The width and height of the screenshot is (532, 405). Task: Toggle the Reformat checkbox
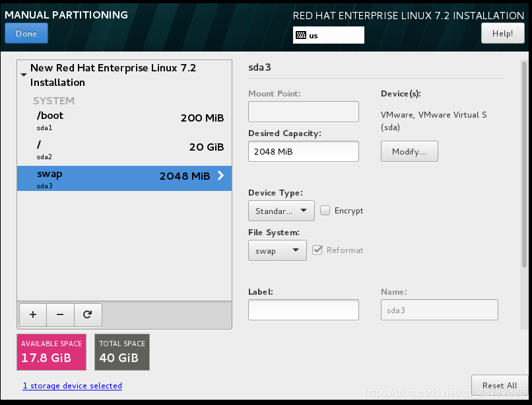(317, 250)
